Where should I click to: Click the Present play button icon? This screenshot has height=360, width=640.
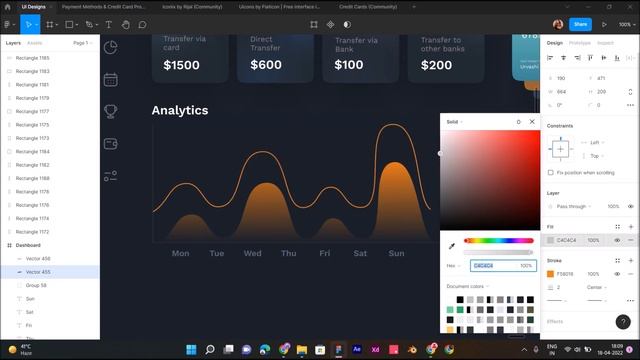click(x=604, y=25)
